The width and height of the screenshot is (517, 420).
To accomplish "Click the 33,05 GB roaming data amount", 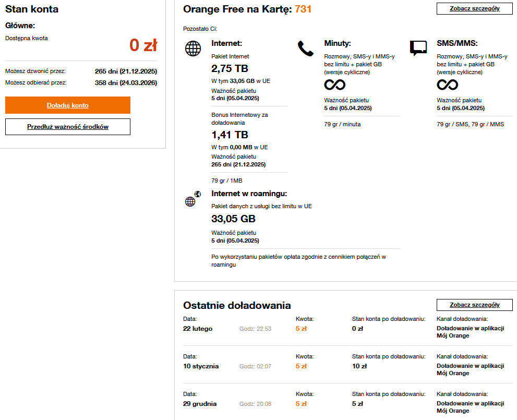I will click(233, 219).
